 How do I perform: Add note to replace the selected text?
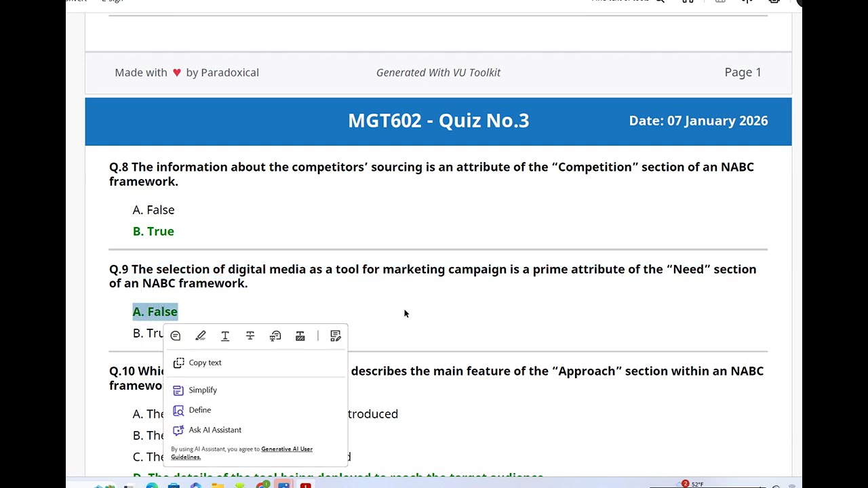tap(275, 336)
